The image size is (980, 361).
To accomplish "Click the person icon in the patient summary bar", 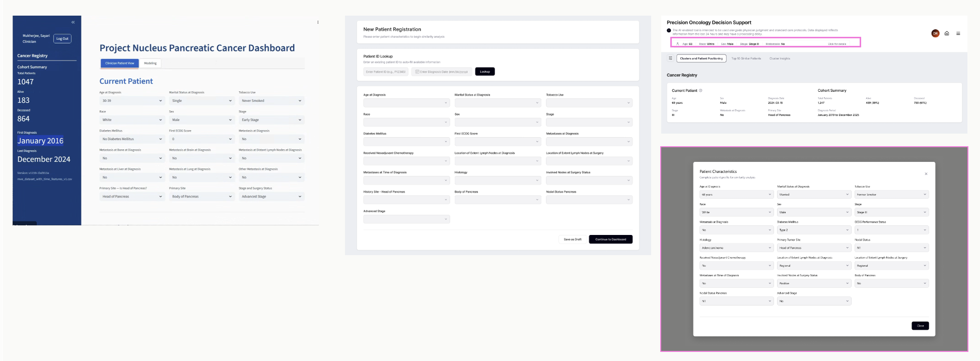I will [x=677, y=44].
